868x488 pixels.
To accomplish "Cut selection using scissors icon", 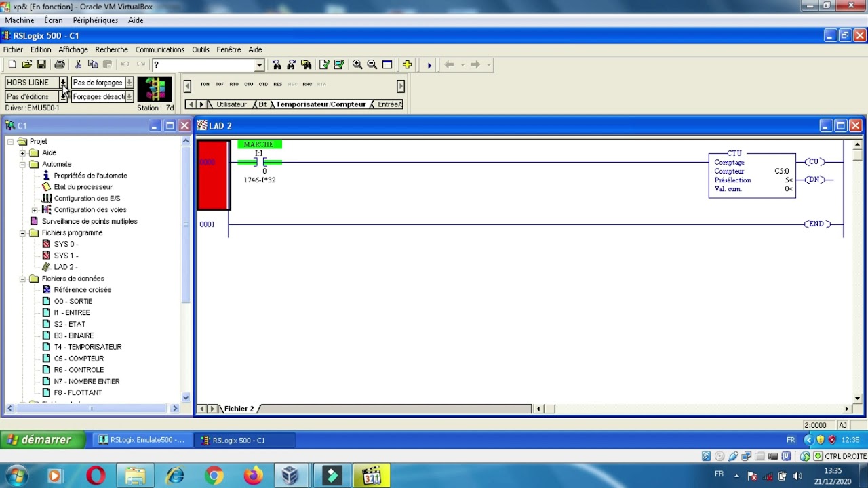I will [78, 64].
